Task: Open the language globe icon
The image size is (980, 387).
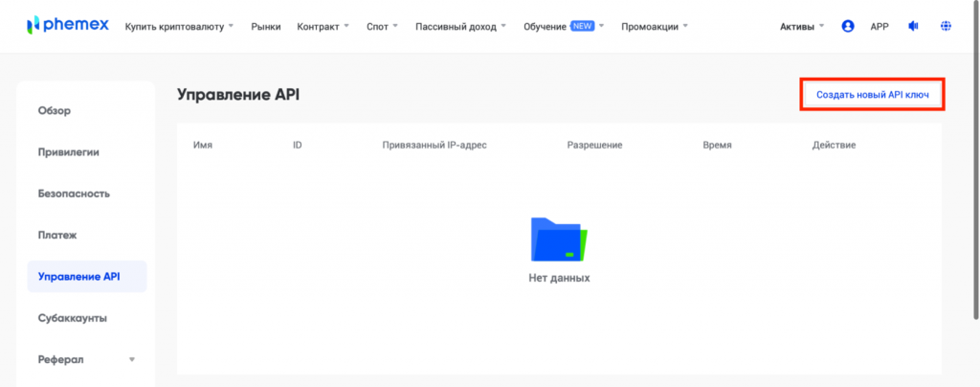Action: coord(947,26)
